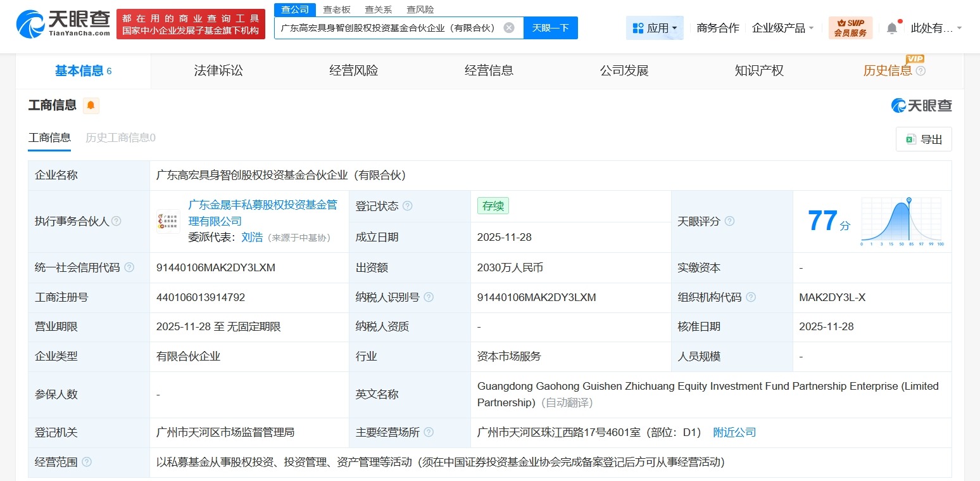980x481 pixels.
Task: Switch to the 历史工商信息0 tab
Action: [x=120, y=138]
